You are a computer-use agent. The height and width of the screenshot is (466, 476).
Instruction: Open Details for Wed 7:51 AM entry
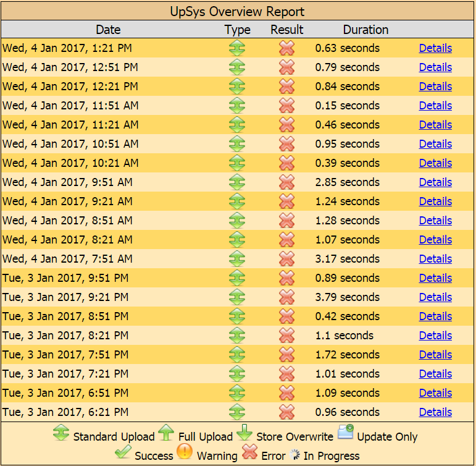pyautogui.click(x=435, y=259)
